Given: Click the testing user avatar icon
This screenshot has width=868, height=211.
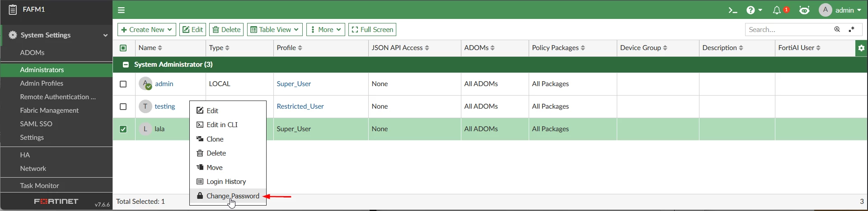Looking at the screenshot, I should [145, 106].
